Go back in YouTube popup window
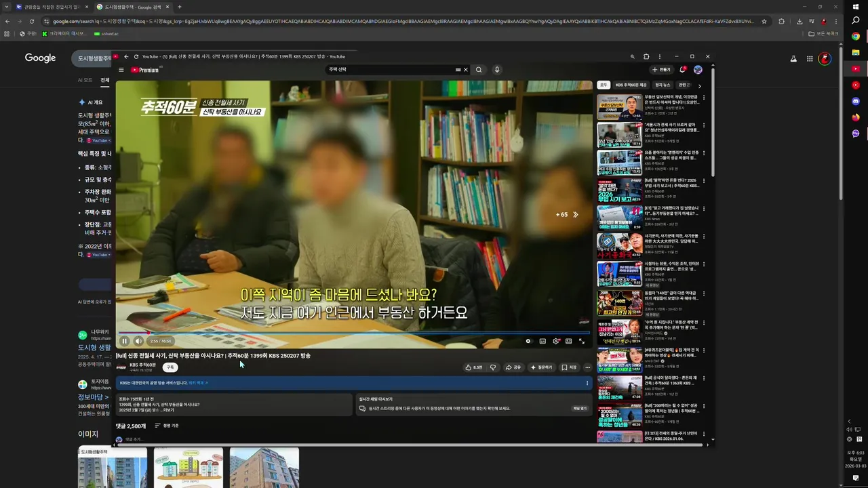 coord(126,57)
